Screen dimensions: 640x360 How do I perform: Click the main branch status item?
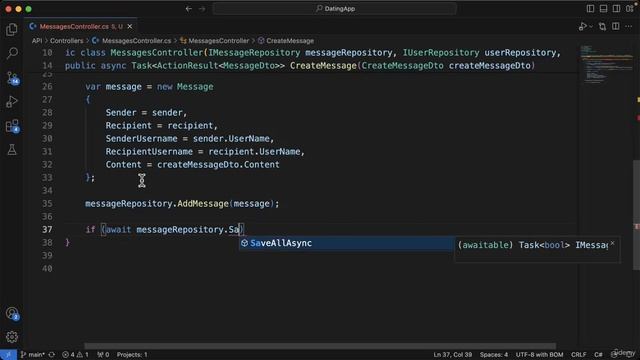tap(33, 355)
